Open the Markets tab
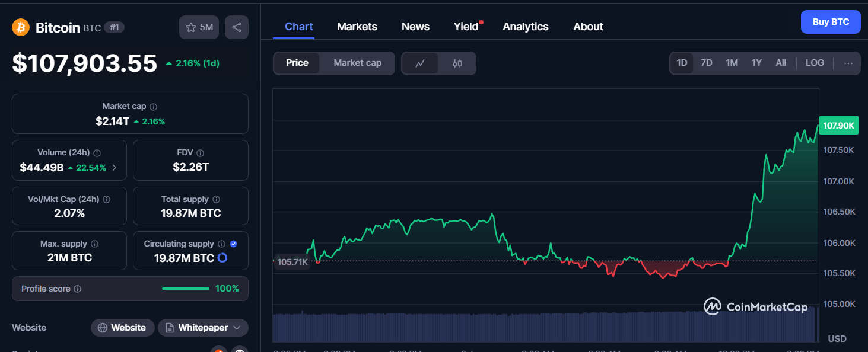 click(x=357, y=27)
